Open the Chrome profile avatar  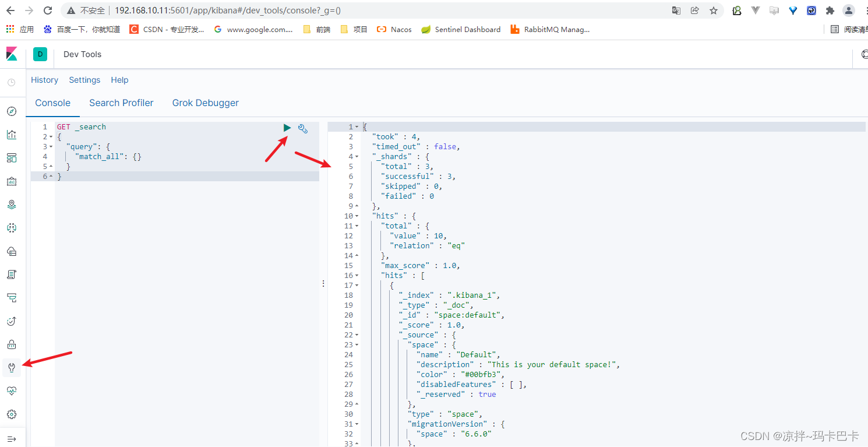(x=849, y=10)
